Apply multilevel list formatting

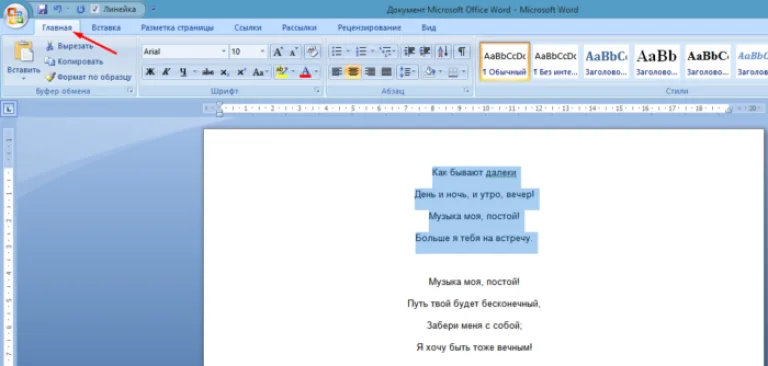coord(386,51)
